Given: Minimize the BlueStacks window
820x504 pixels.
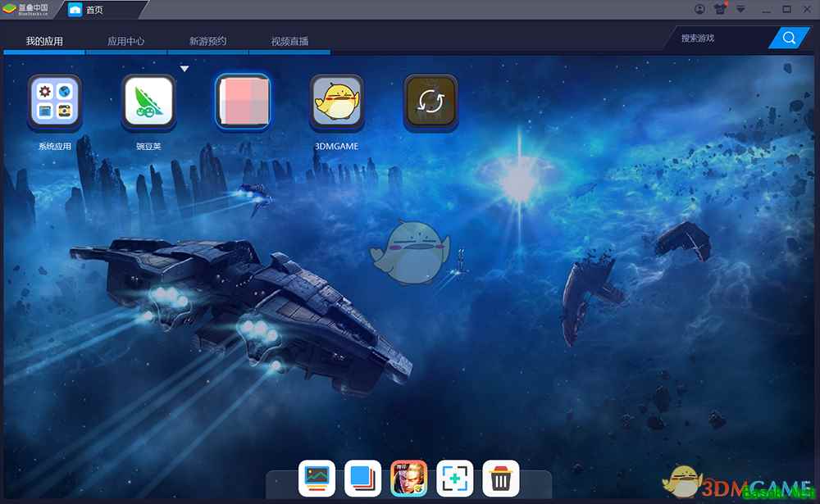Looking at the screenshot, I should point(766,9).
